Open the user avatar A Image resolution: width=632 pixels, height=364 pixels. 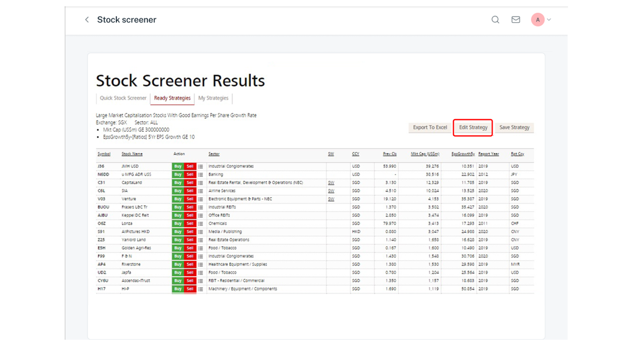(x=538, y=20)
